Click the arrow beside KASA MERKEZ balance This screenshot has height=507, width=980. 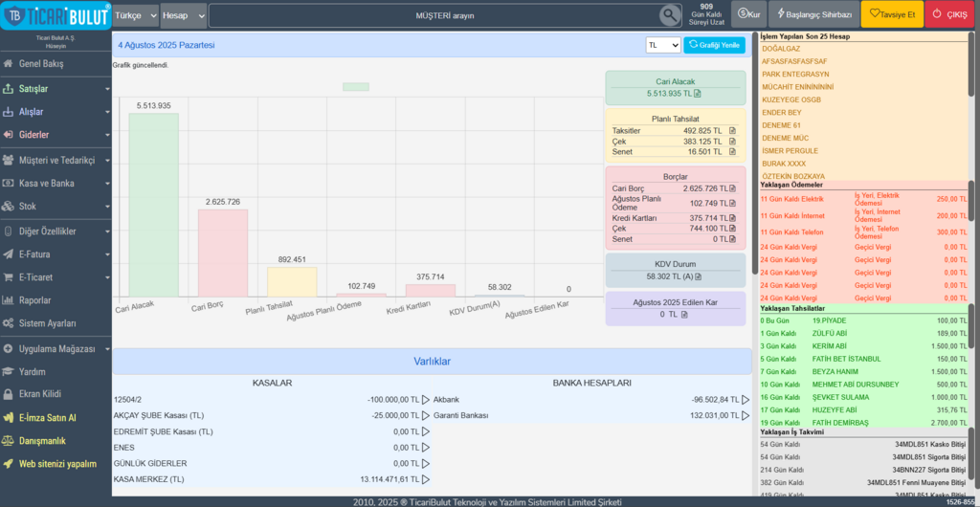(x=426, y=479)
